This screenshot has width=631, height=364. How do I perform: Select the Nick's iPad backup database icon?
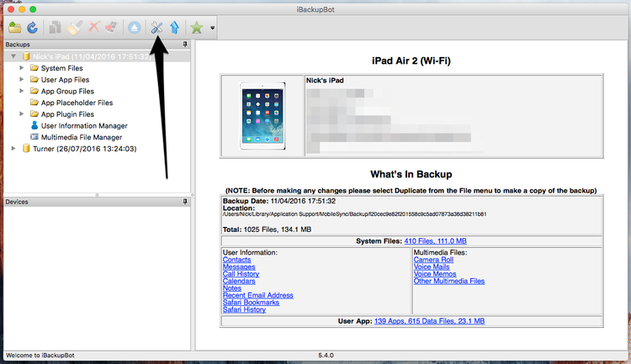tap(26, 56)
